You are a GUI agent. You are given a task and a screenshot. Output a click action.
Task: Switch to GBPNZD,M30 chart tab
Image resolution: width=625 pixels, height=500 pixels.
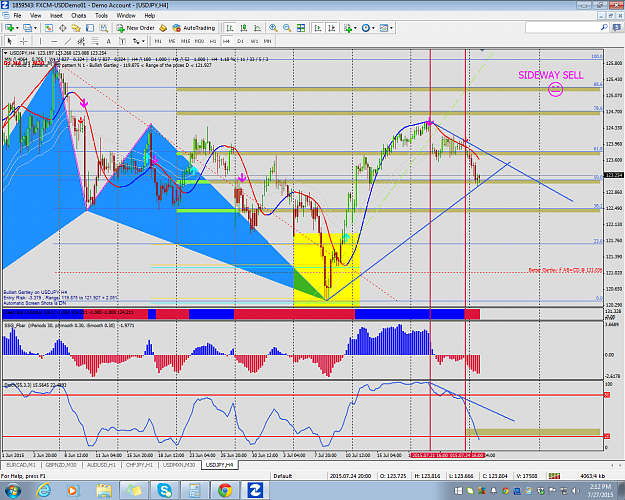click(x=61, y=465)
